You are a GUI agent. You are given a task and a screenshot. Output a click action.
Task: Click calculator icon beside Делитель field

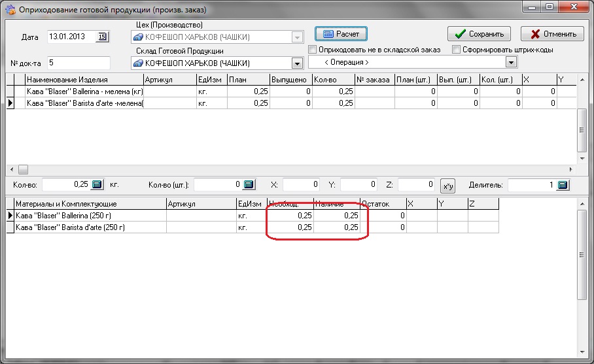pos(562,185)
